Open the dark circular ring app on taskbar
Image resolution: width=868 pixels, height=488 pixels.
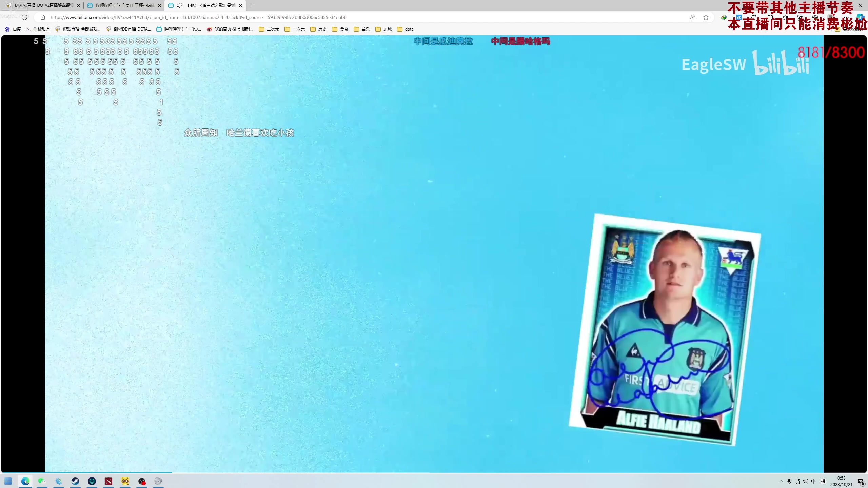click(x=92, y=481)
